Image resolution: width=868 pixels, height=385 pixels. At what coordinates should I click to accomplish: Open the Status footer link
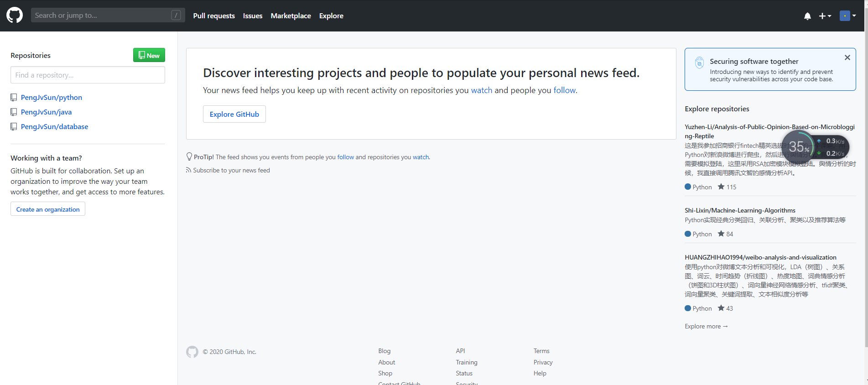click(x=464, y=374)
